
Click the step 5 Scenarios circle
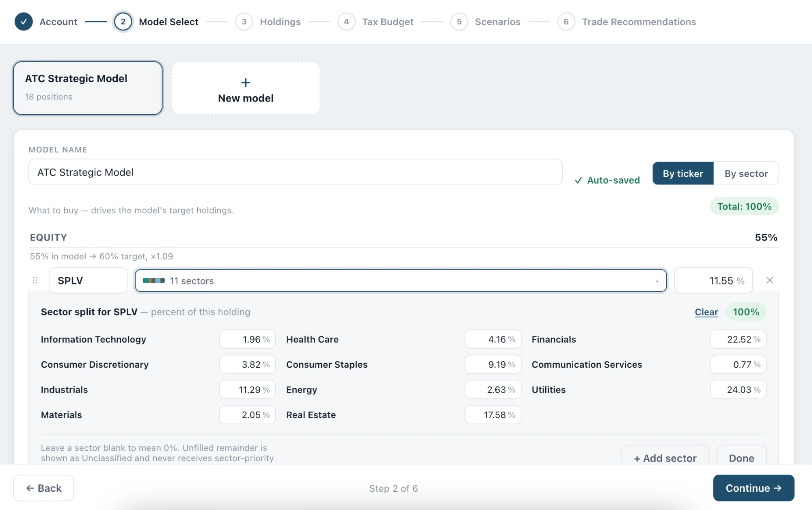pyautogui.click(x=459, y=22)
